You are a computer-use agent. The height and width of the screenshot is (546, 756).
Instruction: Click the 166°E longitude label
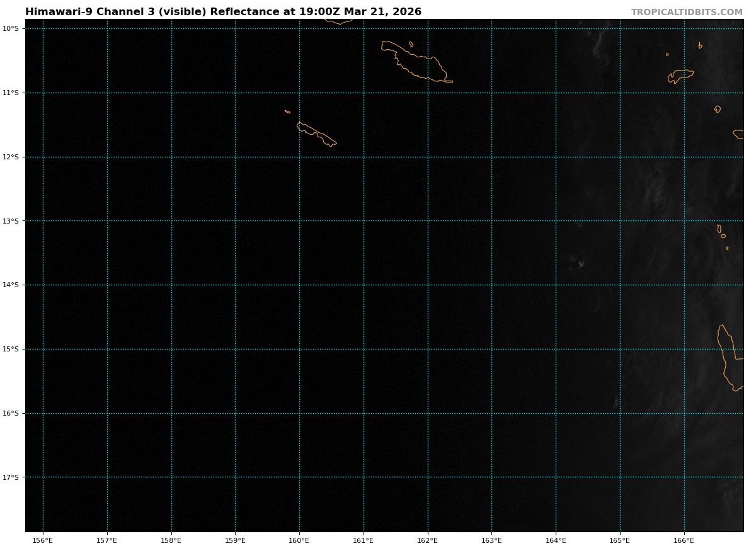[684, 540]
